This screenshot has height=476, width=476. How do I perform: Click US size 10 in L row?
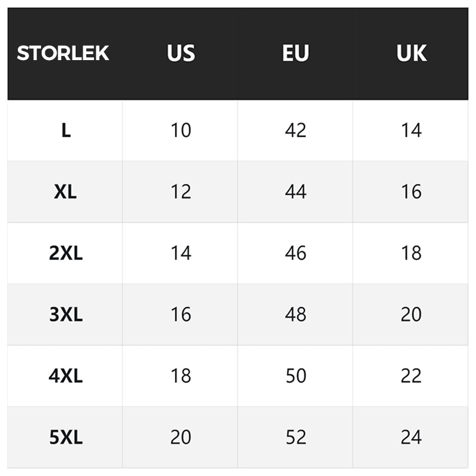coord(181,130)
